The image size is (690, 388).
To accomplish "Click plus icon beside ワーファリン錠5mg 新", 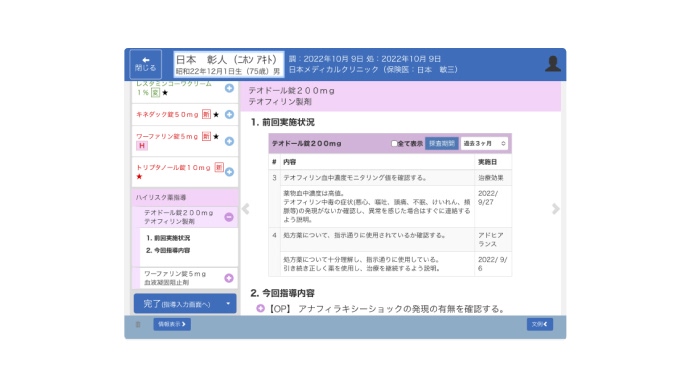I will click(x=229, y=141).
